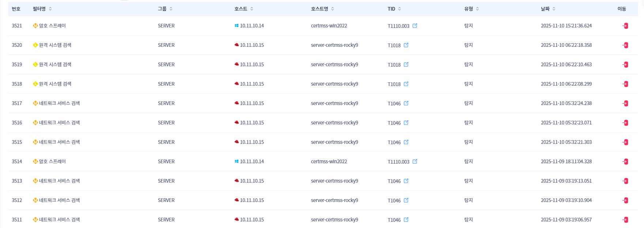The width and height of the screenshot is (644, 228).
Task: Click the T1018 technique ID in row 3518
Action: pyautogui.click(x=394, y=84)
